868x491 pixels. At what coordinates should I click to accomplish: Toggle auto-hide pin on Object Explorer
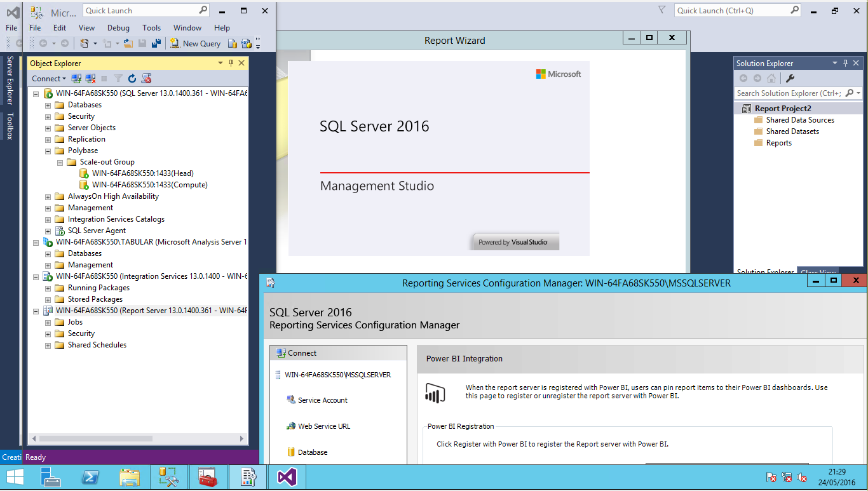[x=231, y=63]
